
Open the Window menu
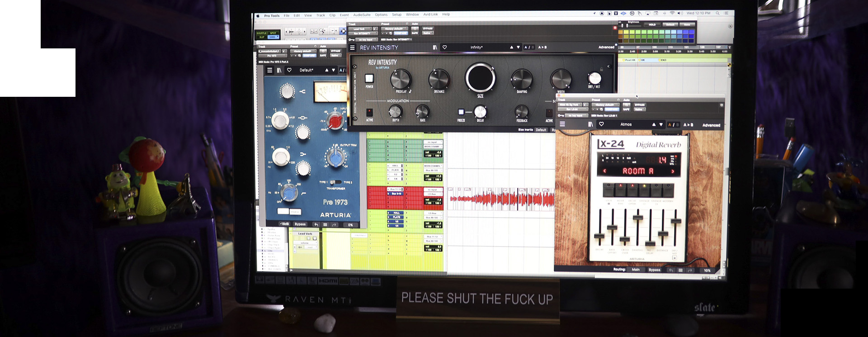tap(412, 14)
